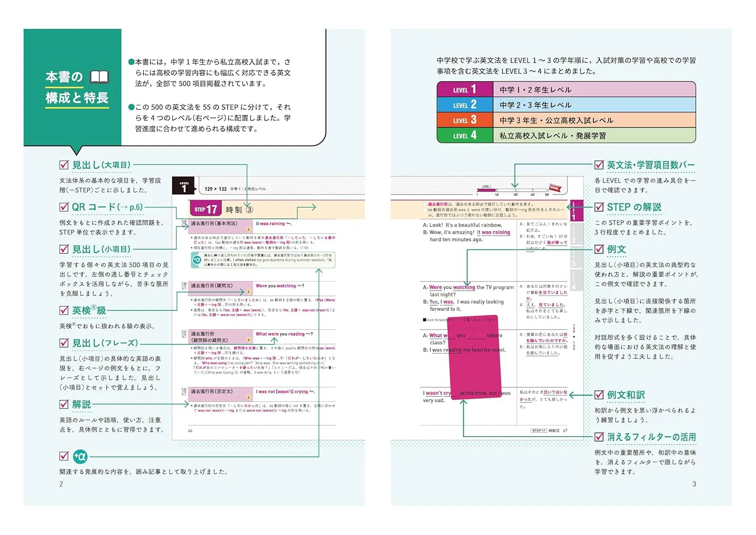Image resolution: width=756 pixels, height=535 pixels.
Task: Click the subheading 過去進行形(基本用法)
Action: 214,223
